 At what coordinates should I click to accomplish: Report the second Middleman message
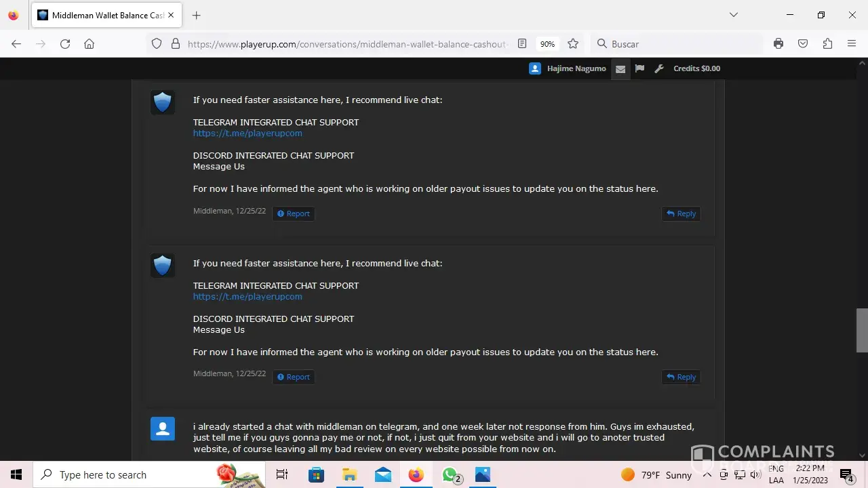pyautogui.click(x=294, y=377)
